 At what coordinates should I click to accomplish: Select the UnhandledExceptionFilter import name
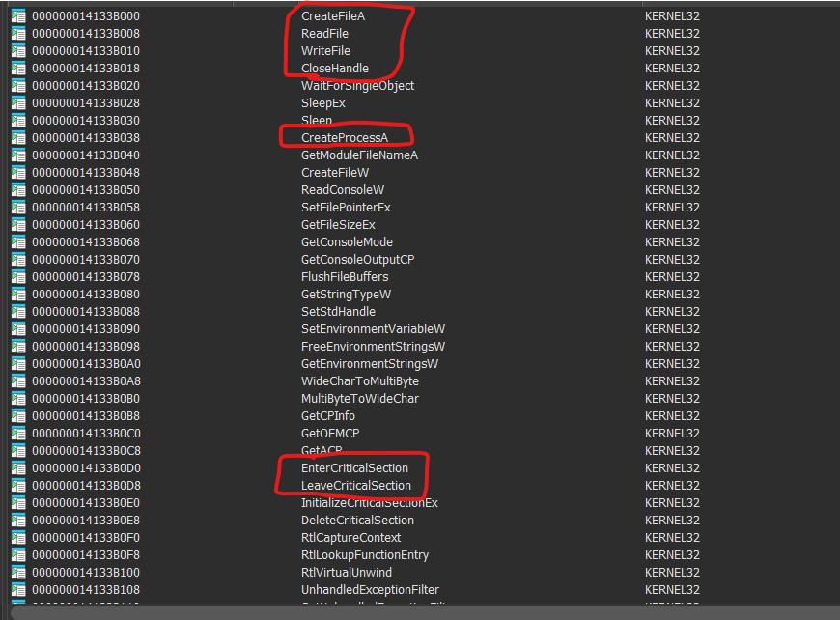(370, 590)
